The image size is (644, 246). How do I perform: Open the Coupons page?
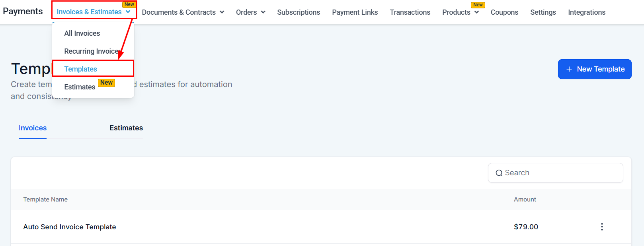point(504,12)
